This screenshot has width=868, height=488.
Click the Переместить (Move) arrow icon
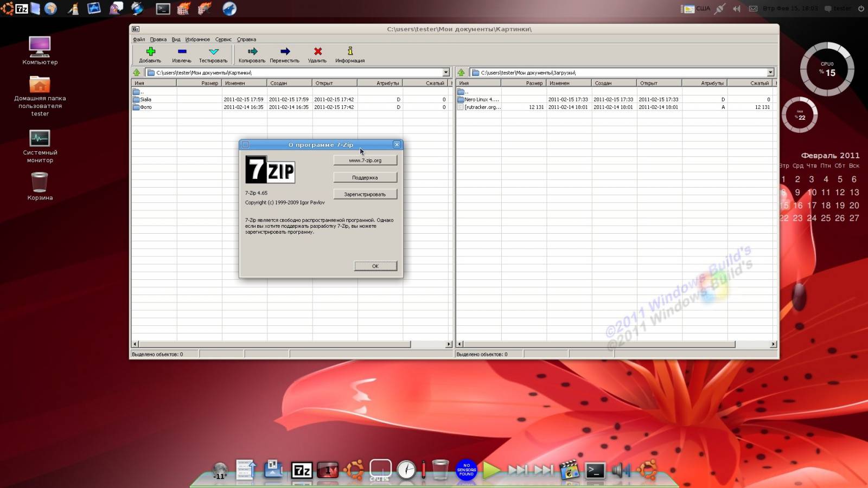(x=285, y=52)
